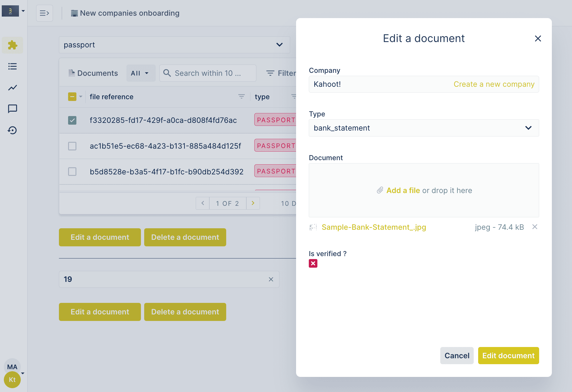Go to previous page of documents
572x392 pixels.
(x=203, y=203)
